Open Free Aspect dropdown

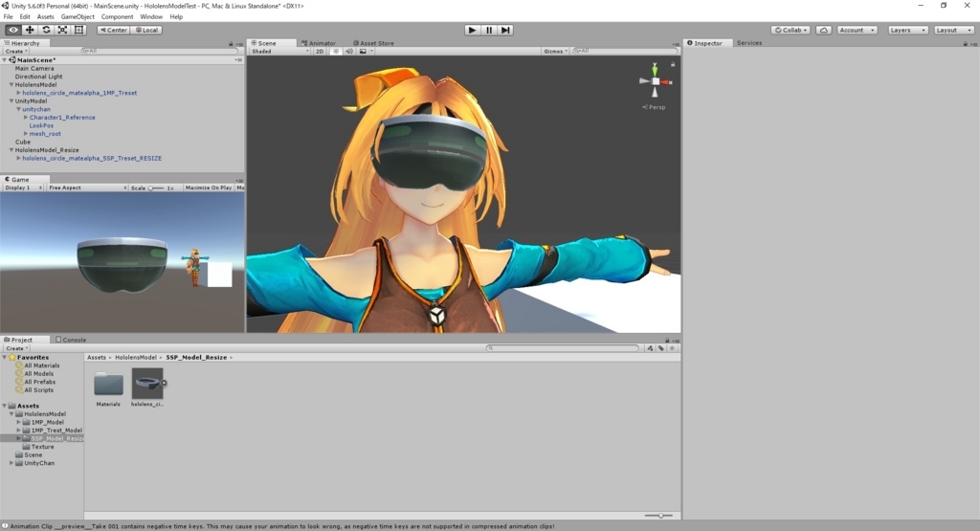tap(87, 188)
